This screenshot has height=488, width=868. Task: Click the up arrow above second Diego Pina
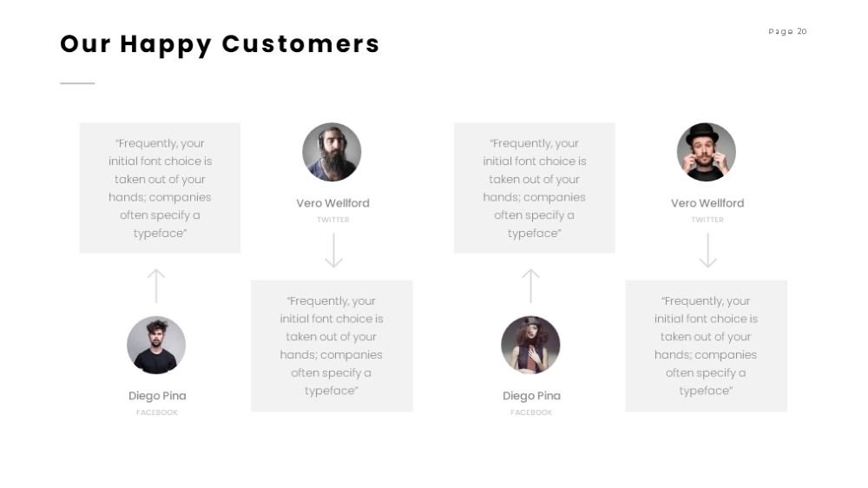531,286
